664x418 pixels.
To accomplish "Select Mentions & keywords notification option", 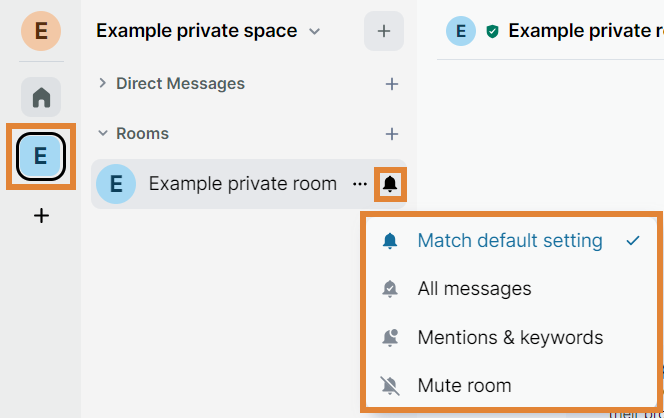I will [x=510, y=337].
